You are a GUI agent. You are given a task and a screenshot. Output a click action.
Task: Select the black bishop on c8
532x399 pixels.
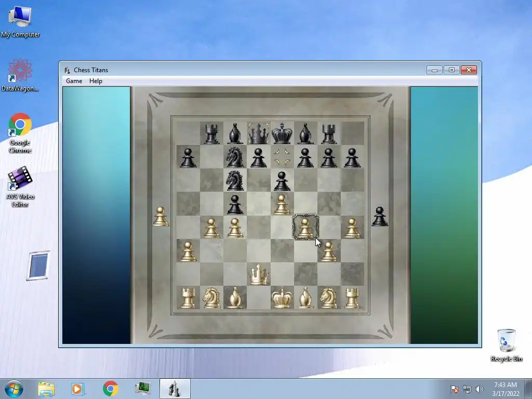(x=235, y=134)
